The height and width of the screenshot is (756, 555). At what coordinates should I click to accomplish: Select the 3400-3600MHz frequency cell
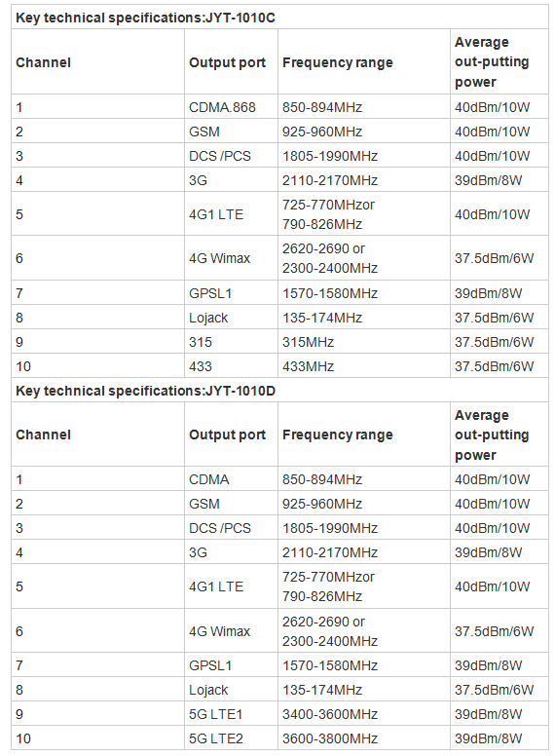[x=364, y=713]
